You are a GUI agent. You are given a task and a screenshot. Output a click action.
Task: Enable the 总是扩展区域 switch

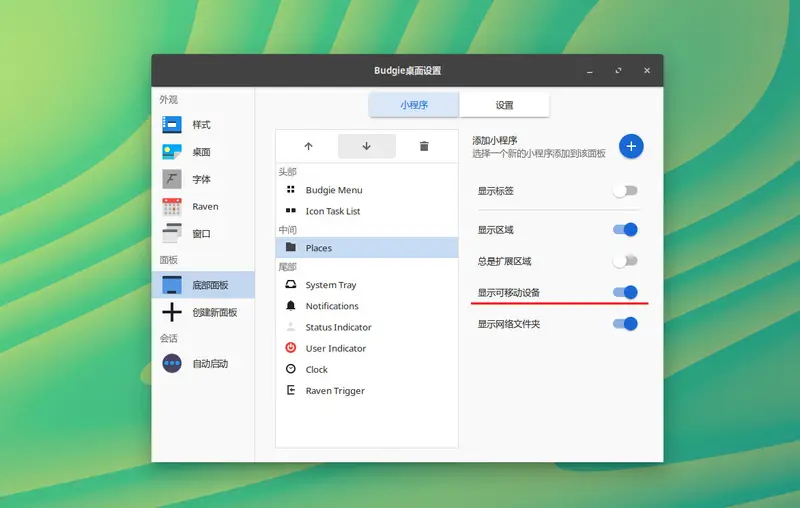click(625, 261)
